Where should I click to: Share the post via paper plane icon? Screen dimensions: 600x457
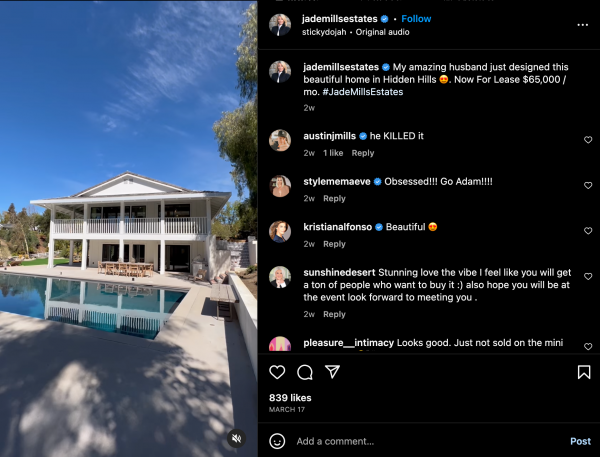click(x=332, y=372)
